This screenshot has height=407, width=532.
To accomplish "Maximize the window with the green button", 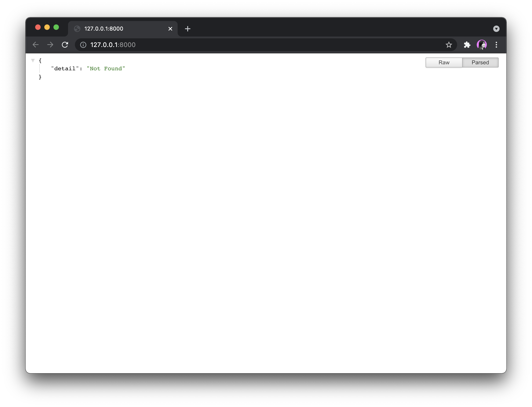I will 56,27.
